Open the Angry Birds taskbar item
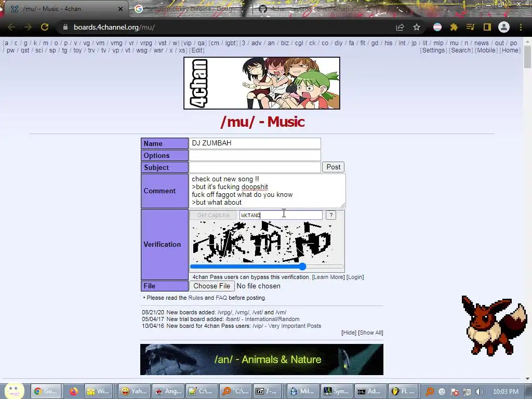 point(168,391)
